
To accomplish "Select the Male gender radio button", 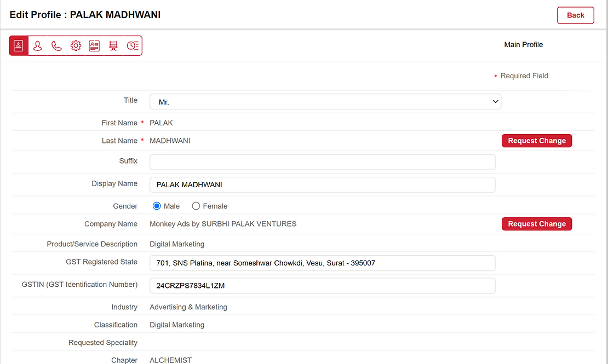I will click(157, 206).
